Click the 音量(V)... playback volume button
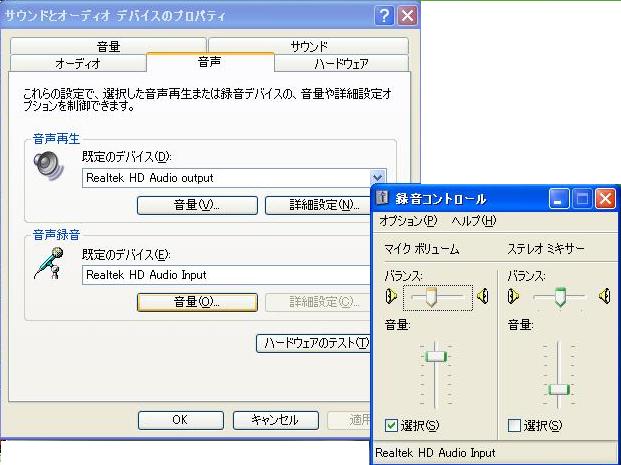The image size is (621, 465). (x=197, y=205)
